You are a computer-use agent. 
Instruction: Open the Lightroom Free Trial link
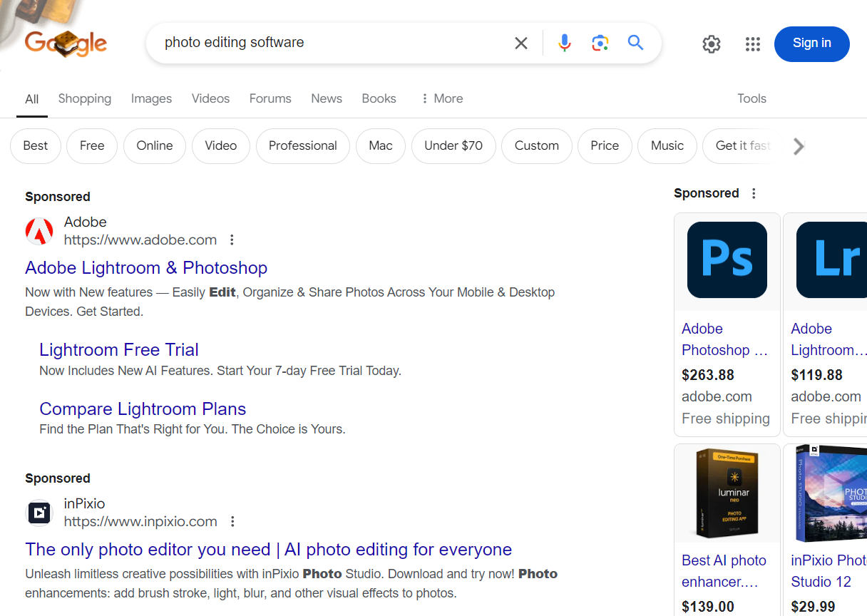coord(119,350)
